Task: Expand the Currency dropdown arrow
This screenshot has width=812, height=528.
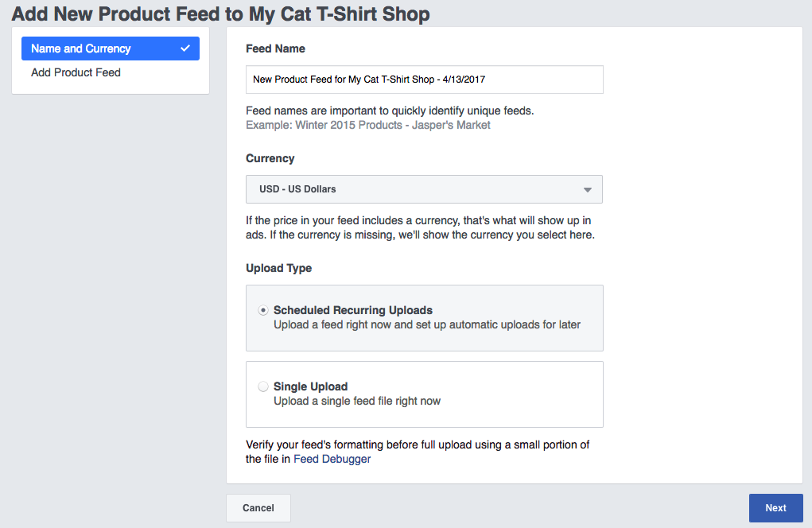Action: [587, 190]
